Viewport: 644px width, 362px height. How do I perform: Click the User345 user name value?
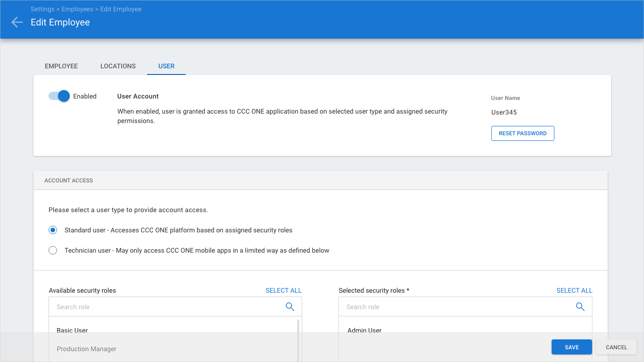[504, 112]
